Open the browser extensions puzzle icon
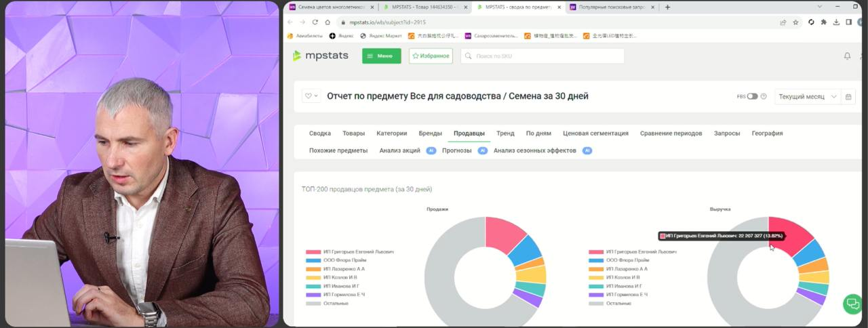Viewport: 868px width, 328px height. point(824,22)
